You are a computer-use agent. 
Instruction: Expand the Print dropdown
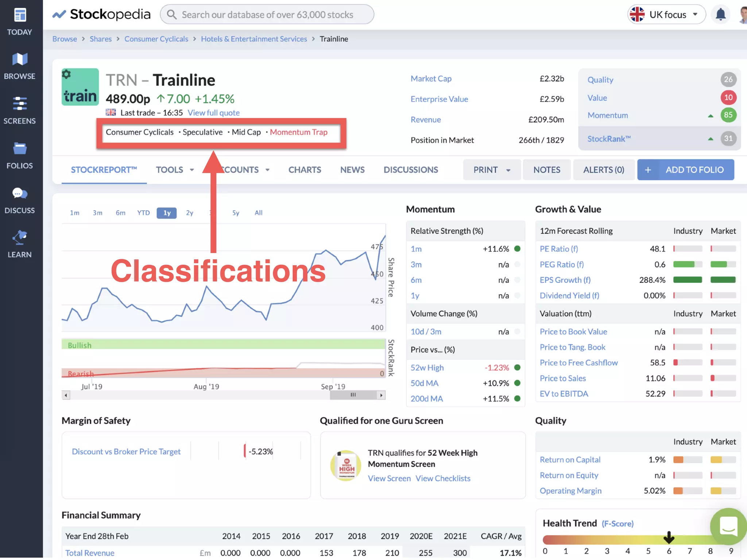click(x=491, y=170)
